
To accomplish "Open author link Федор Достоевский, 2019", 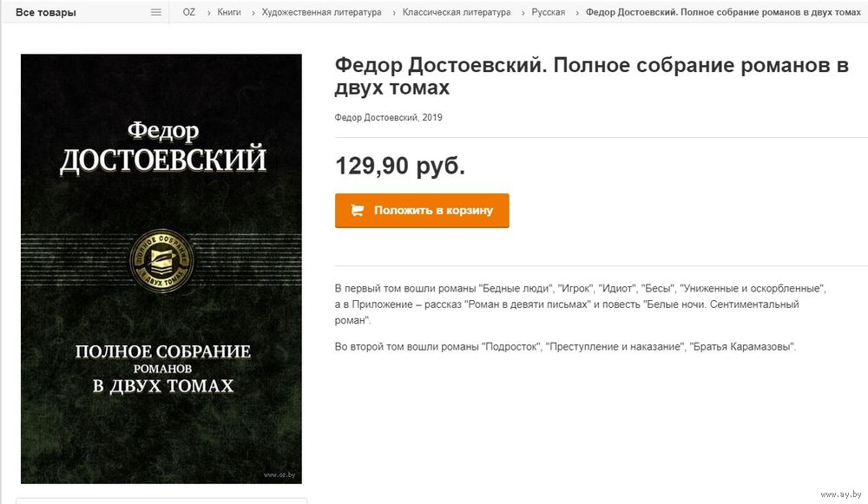I will pos(388,117).
